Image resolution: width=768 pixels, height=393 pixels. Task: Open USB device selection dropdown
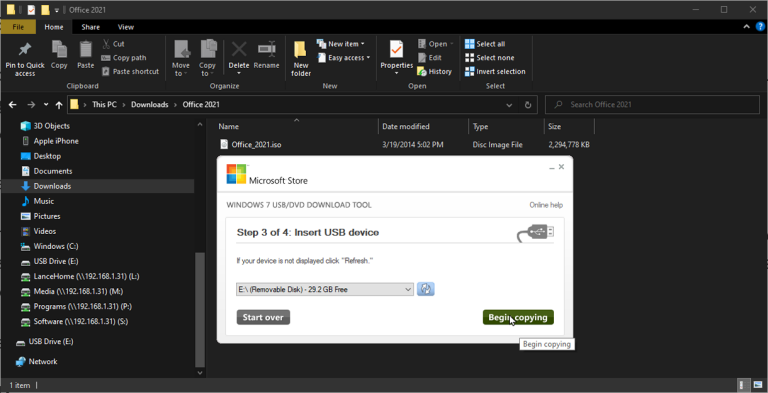(x=325, y=290)
